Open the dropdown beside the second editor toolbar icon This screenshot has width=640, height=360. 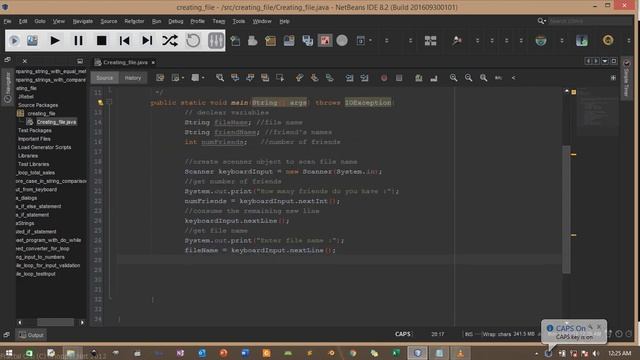183,78
